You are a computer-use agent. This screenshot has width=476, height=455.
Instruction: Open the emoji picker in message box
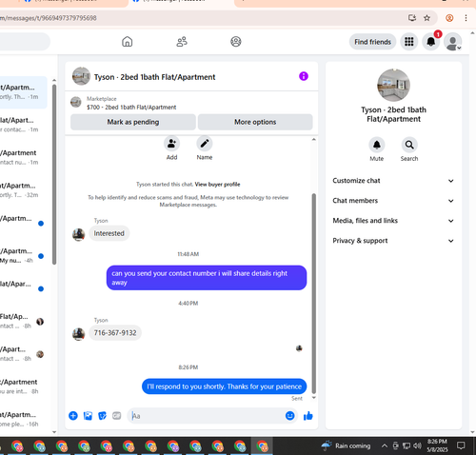click(x=289, y=415)
